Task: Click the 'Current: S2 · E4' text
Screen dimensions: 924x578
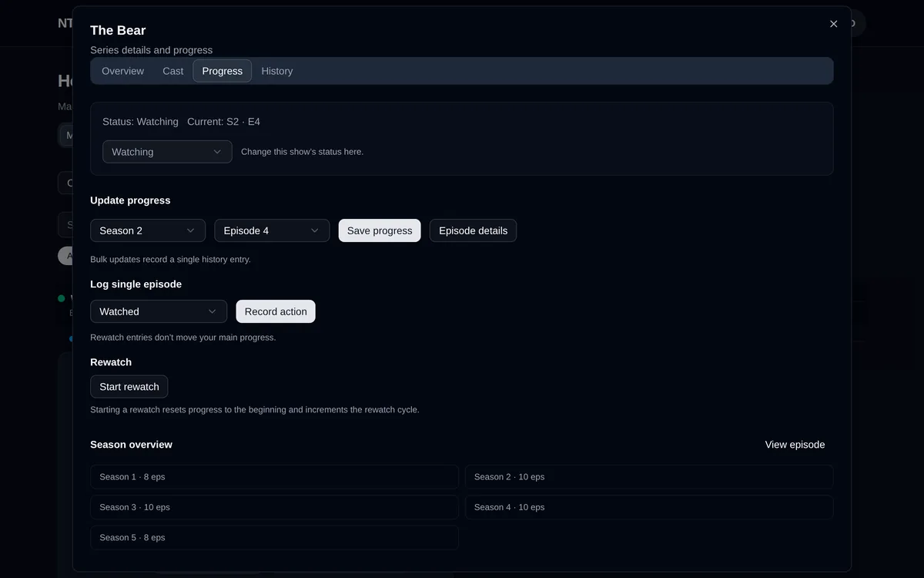Action: click(223, 122)
